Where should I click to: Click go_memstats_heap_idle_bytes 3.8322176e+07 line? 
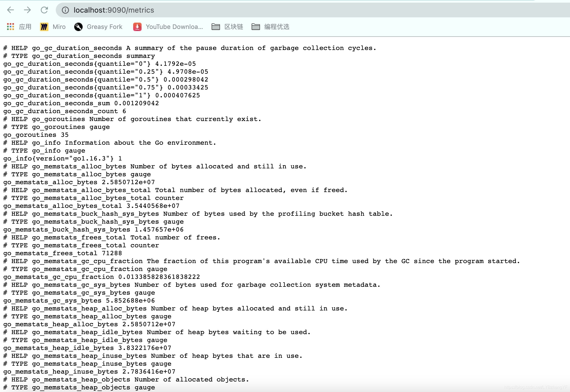pos(87,348)
